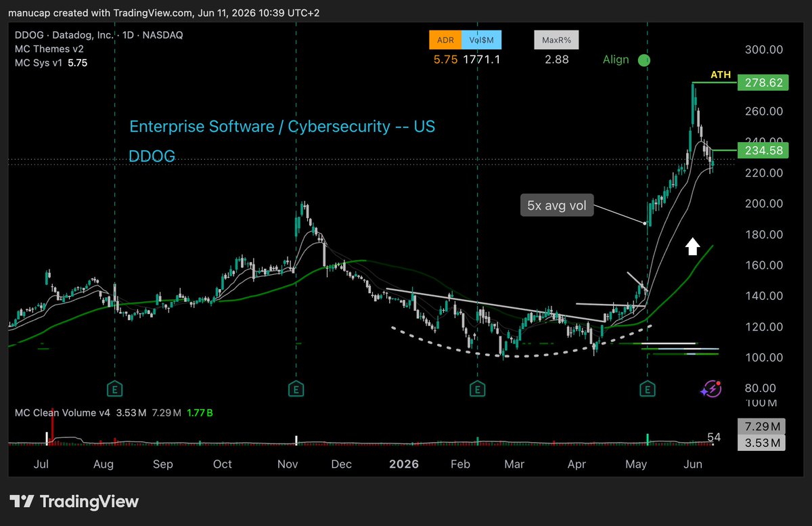Click the Align text

(x=616, y=60)
